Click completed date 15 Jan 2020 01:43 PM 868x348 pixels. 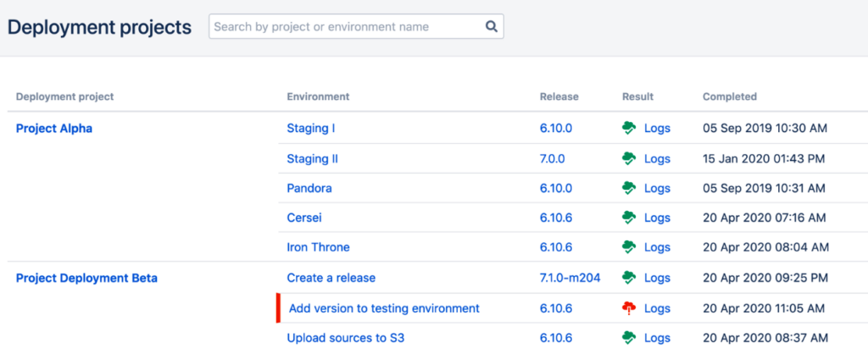tap(764, 159)
